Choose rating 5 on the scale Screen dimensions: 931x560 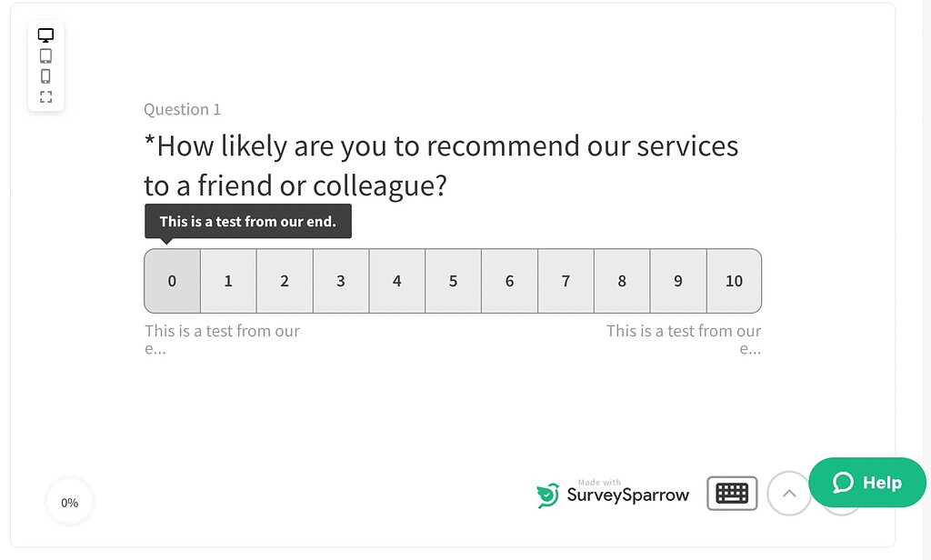(x=453, y=281)
